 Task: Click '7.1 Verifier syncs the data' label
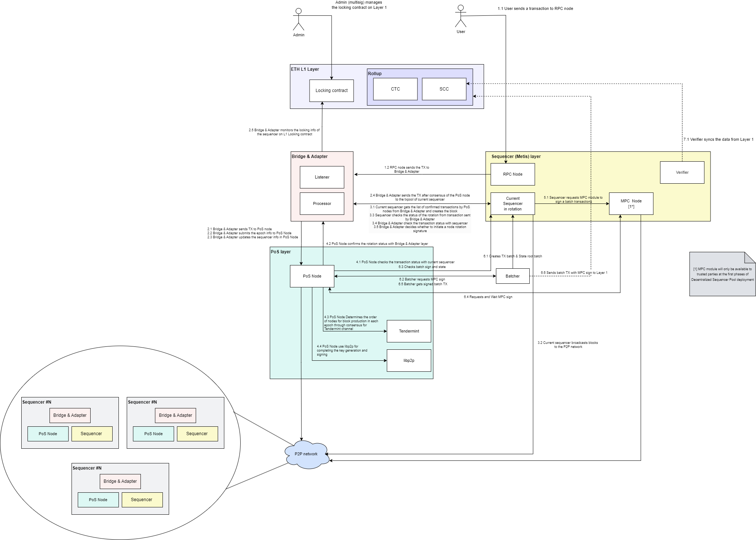coord(718,139)
